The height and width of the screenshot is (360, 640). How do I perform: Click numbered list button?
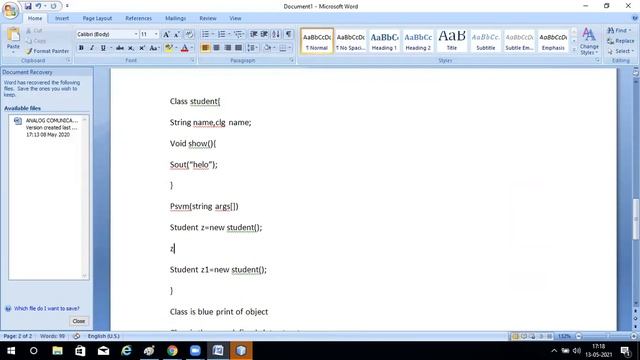(223, 34)
